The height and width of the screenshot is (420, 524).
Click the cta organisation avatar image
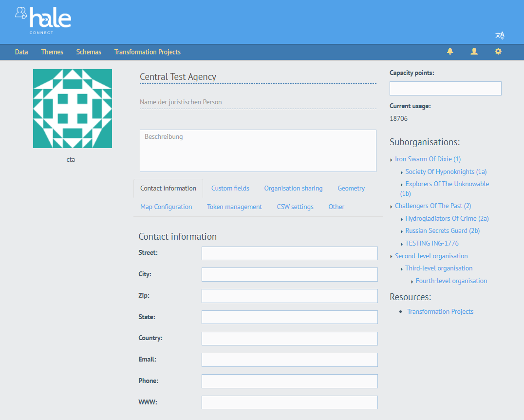[x=73, y=109]
